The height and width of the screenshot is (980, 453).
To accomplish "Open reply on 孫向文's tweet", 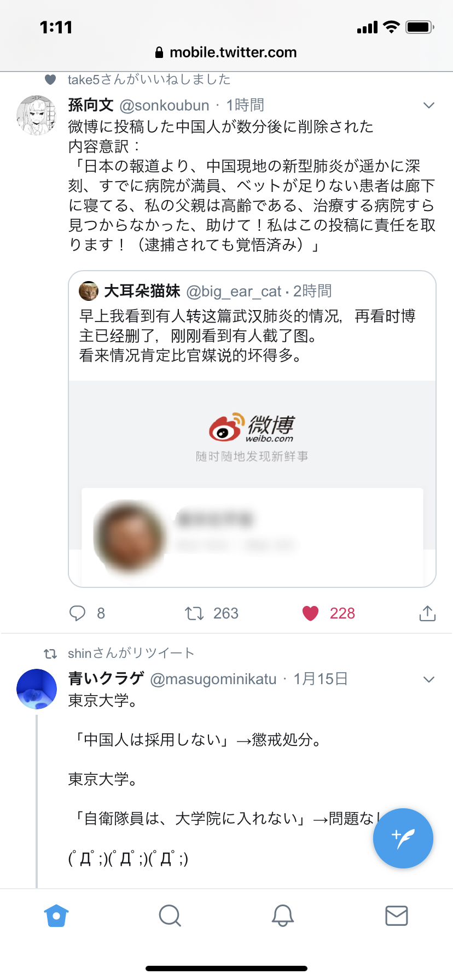I will pos(78,613).
